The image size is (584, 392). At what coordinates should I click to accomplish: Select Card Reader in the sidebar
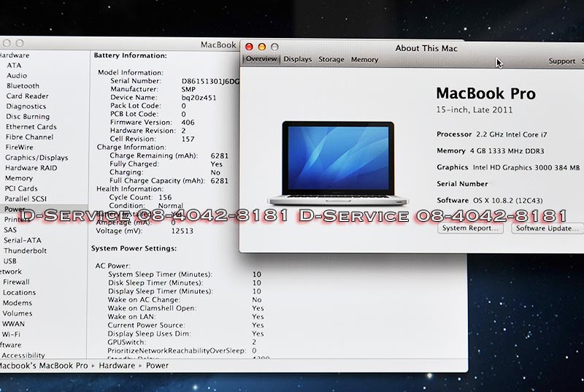[27, 96]
